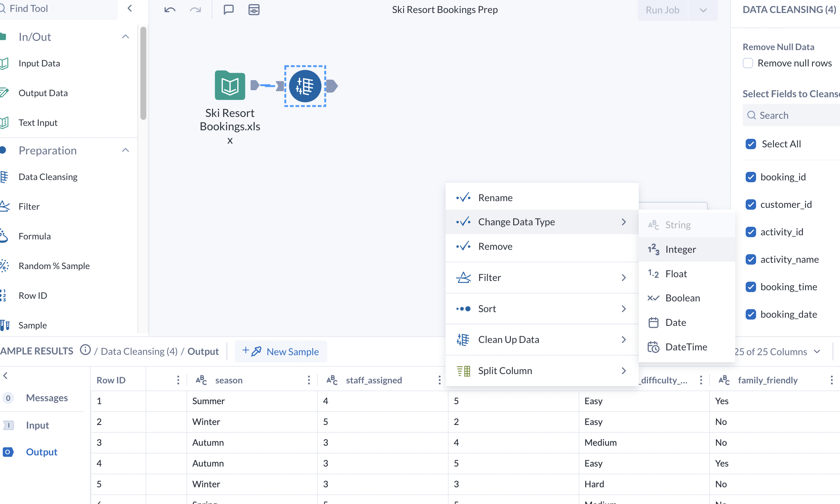Uncheck Select All in Data Cleansing panel
Image resolution: width=840 pixels, height=504 pixels.
pos(751,144)
